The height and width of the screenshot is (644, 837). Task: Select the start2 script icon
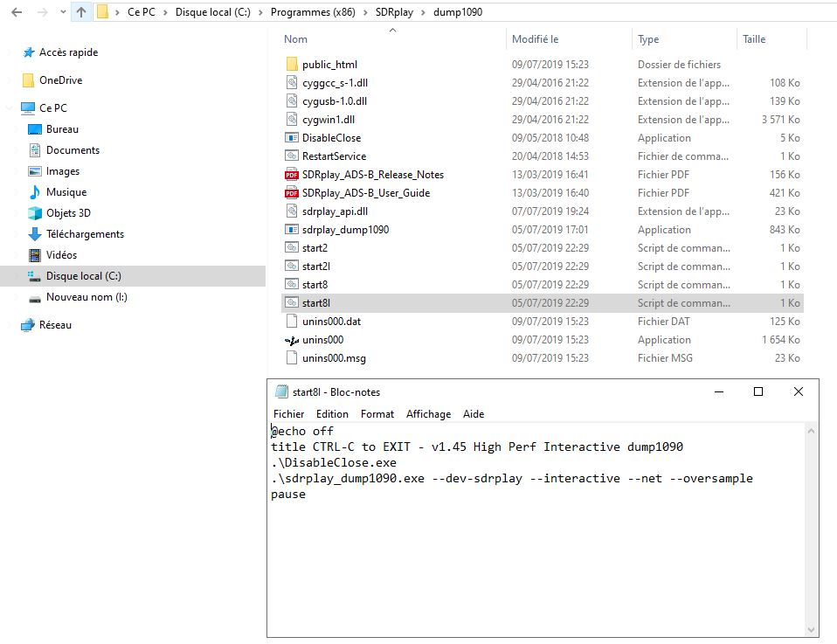(x=292, y=248)
